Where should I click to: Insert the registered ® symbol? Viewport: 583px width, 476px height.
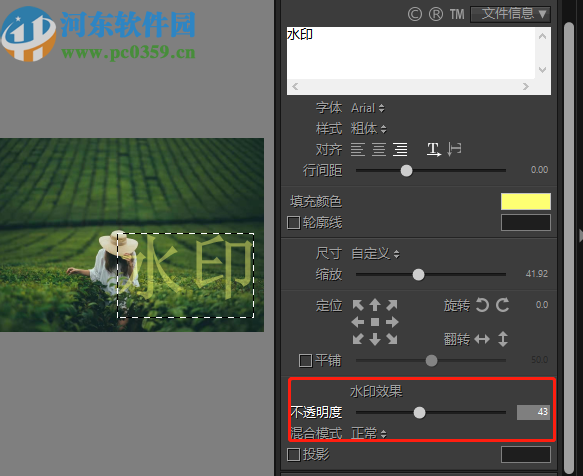pyautogui.click(x=436, y=15)
